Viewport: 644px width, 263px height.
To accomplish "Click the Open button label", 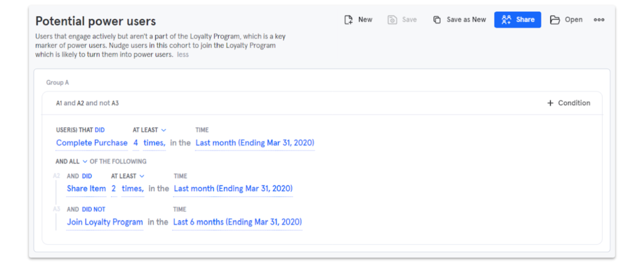I will point(574,20).
